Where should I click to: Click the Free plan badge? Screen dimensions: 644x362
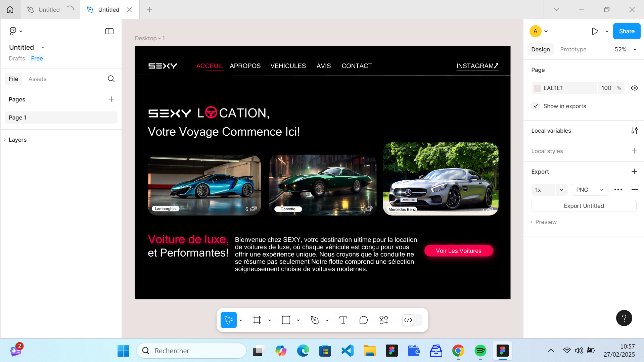[37, 58]
